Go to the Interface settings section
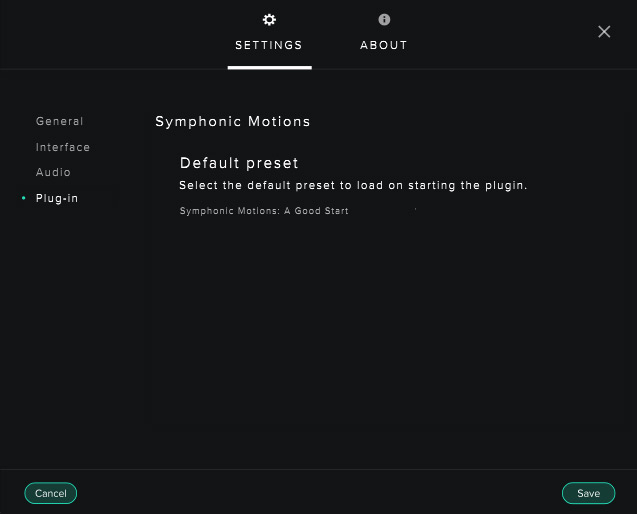Screen dimensions: 637x514 tap(63, 147)
